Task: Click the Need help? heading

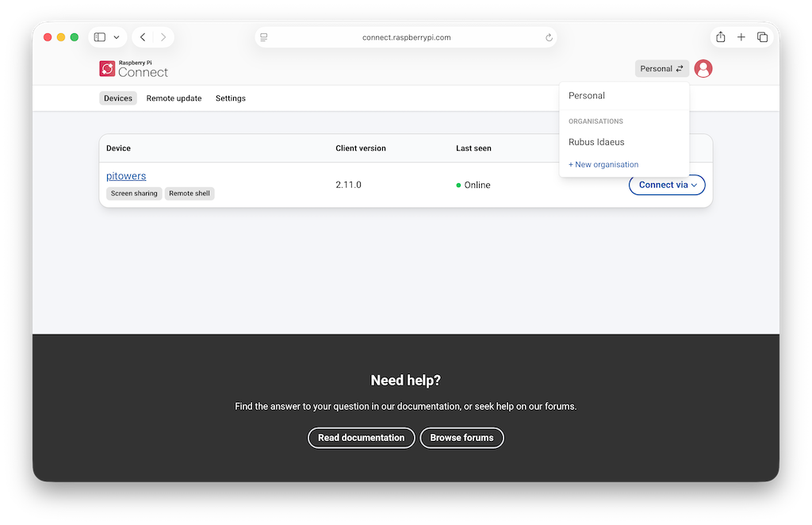Action: pos(406,381)
